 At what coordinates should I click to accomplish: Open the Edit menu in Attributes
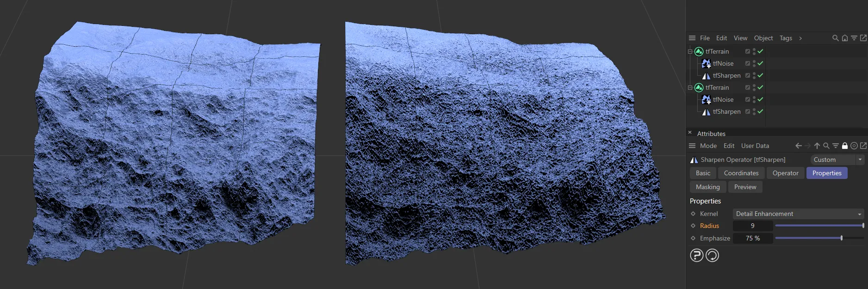tap(729, 146)
